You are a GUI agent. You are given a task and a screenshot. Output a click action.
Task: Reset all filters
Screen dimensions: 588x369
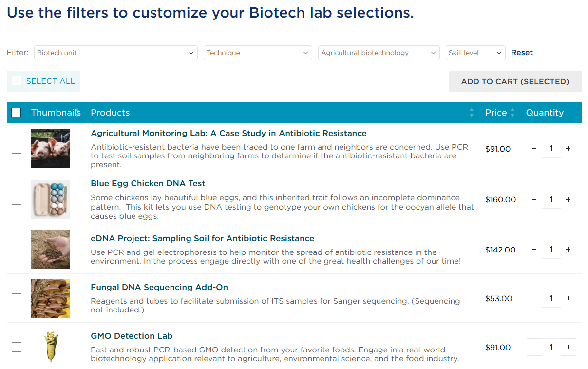[522, 53]
